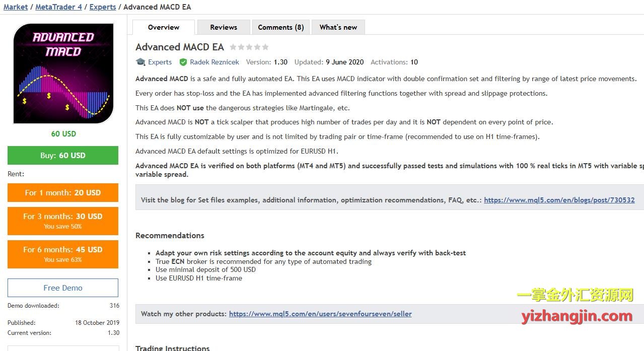Screen dimensions: 644x351
Task: Open the Comments (8) tab
Action: click(280, 27)
